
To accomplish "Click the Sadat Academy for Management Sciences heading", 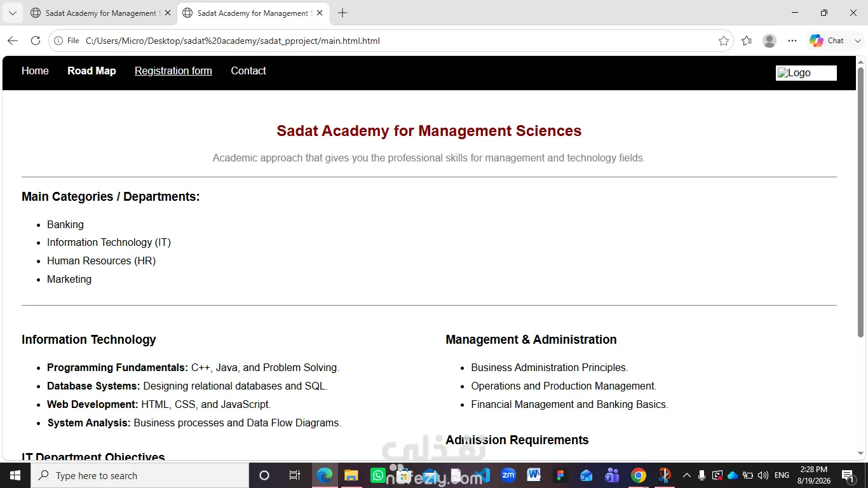I will tap(429, 131).
